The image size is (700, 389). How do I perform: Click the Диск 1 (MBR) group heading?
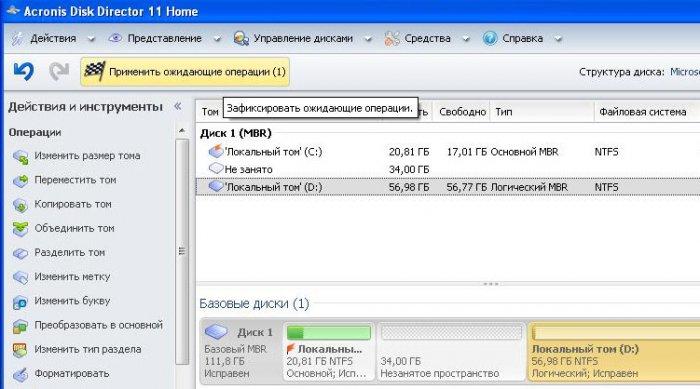[236, 133]
